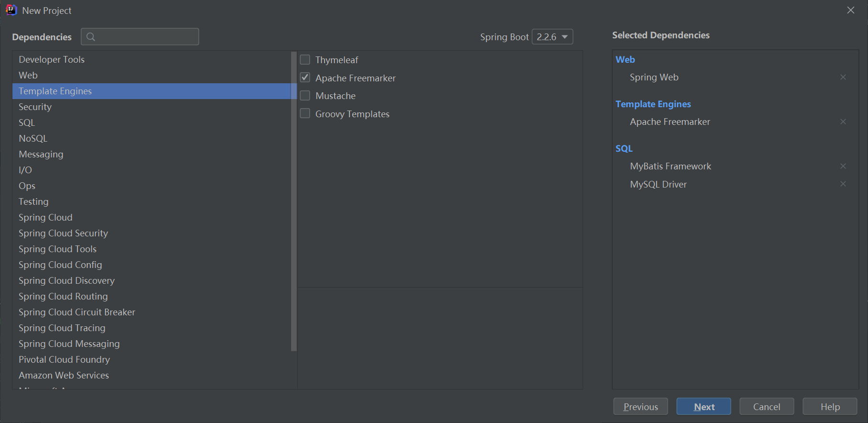Select Apache Freemarker in Selected Dependencies panel

click(x=670, y=122)
